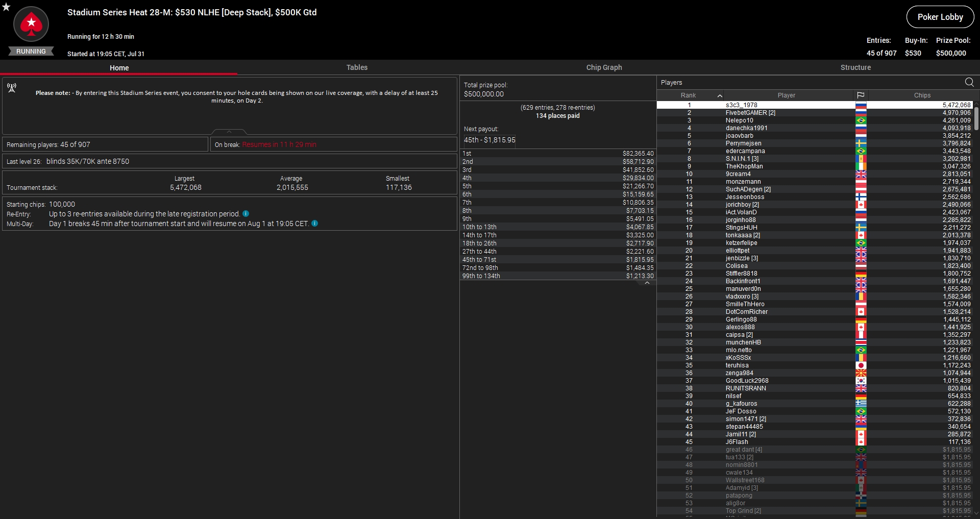Select player monzemann
980x519 pixels.
(815, 182)
